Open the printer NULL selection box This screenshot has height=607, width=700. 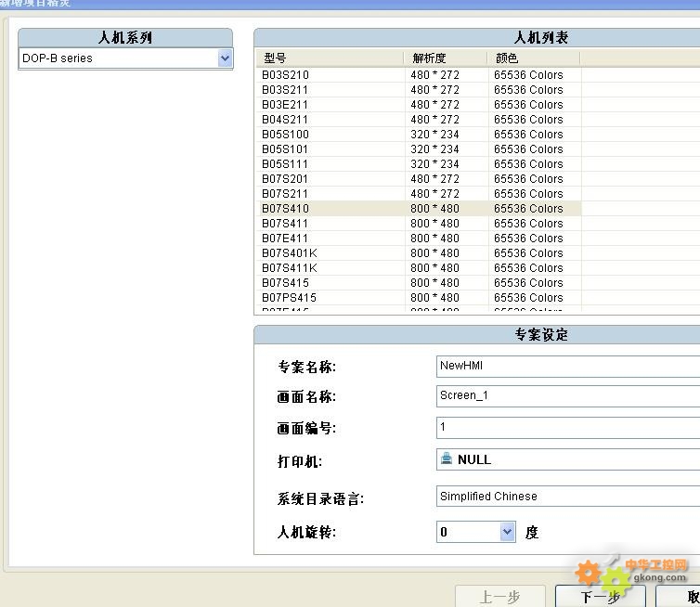(x=568, y=459)
